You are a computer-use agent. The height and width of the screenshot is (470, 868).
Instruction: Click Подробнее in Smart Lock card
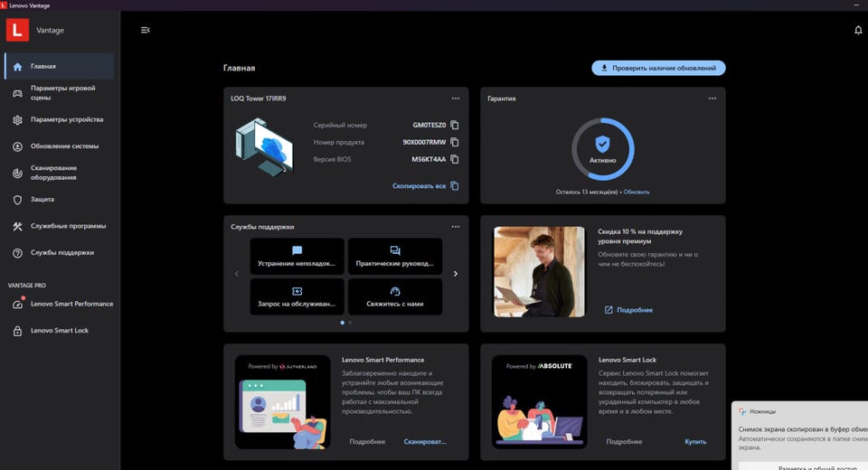(x=625, y=442)
